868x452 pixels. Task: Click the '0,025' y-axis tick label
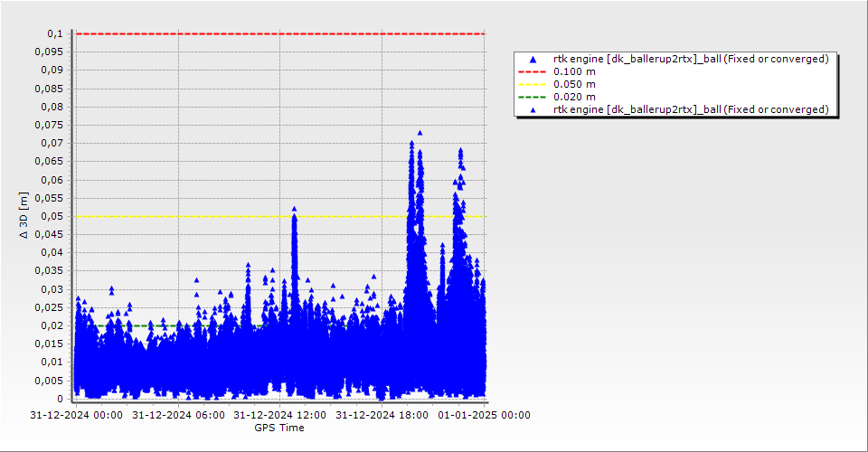tap(49, 307)
